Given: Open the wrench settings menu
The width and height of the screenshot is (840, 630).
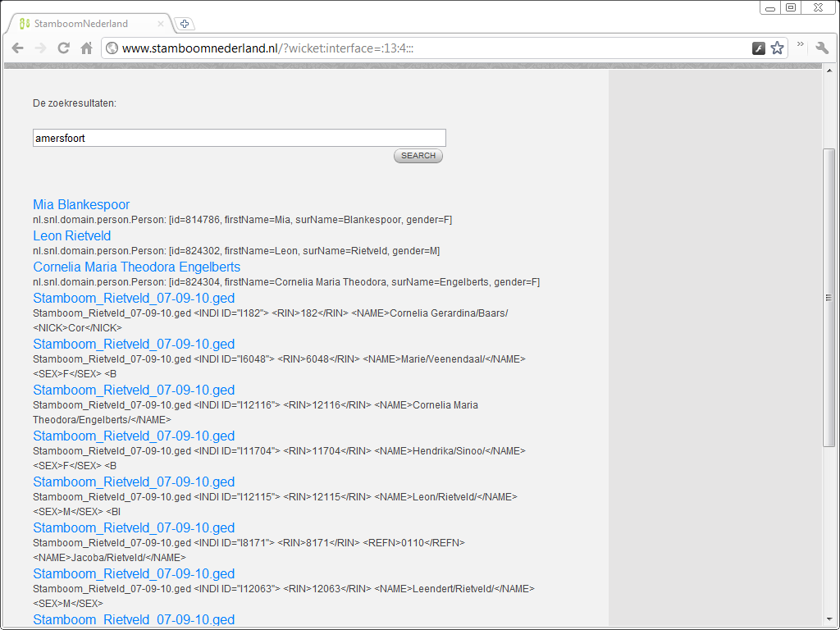Looking at the screenshot, I should tap(822, 48).
